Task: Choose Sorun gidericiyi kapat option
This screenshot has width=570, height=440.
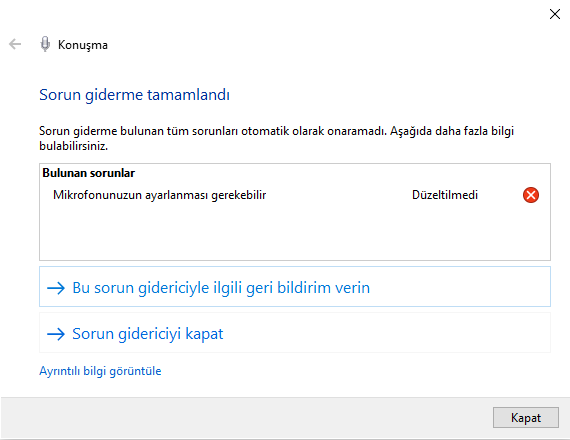Action: pos(295,333)
